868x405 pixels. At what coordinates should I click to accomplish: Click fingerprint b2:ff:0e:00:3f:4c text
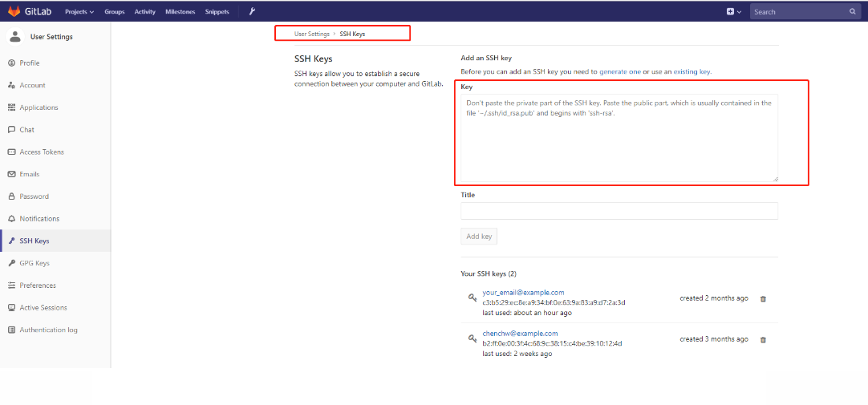[x=553, y=343]
